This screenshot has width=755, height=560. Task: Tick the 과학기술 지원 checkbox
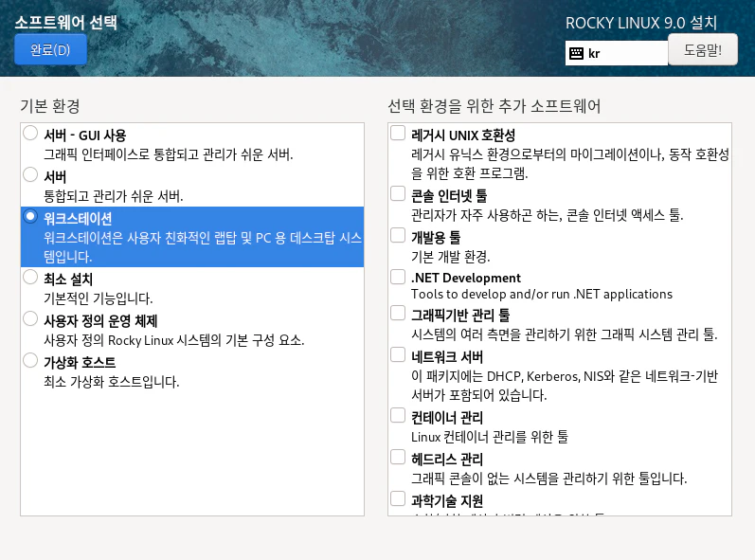tap(398, 498)
